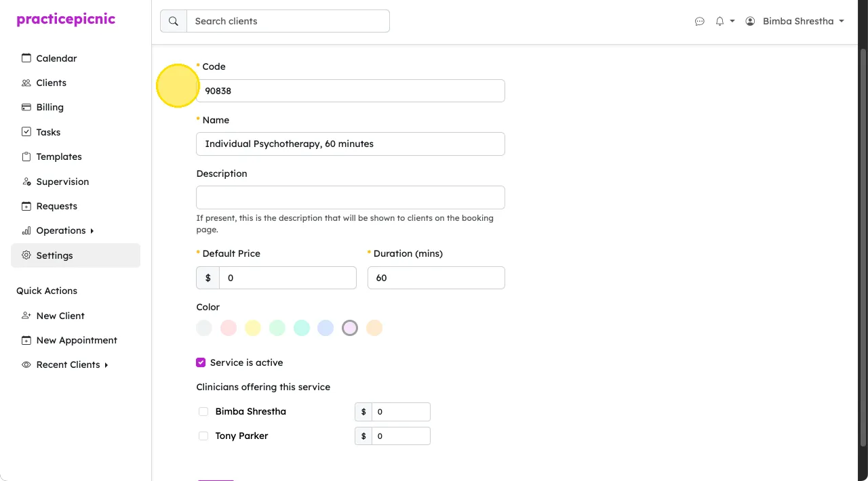This screenshot has height=481, width=868.
Task: Focus the Search clients field
Action: point(288,21)
